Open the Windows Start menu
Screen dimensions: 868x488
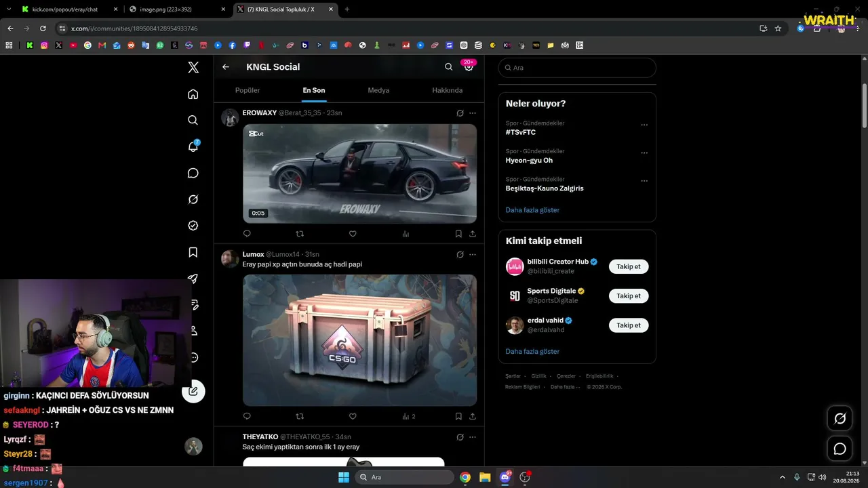[x=344, y=477]
